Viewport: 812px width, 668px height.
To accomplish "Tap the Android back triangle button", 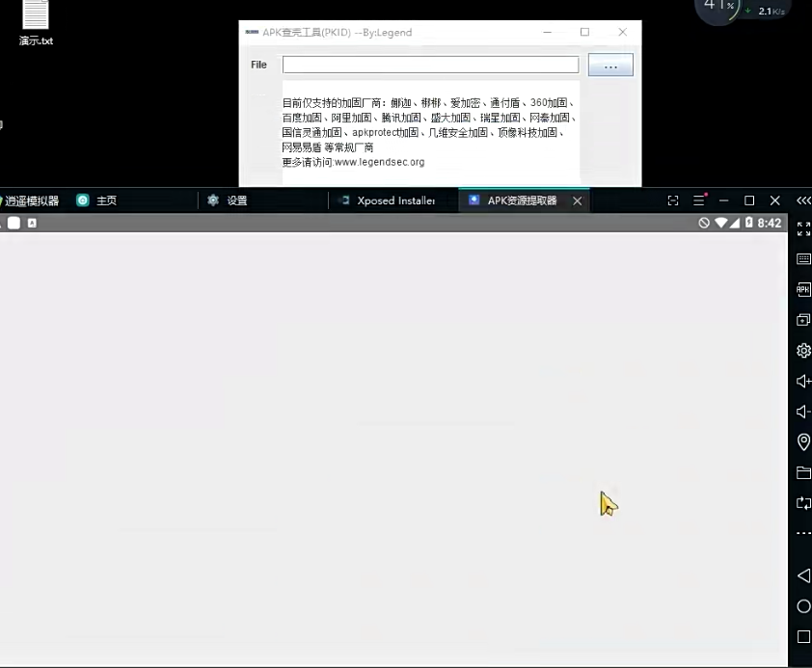I will (803, 575).
